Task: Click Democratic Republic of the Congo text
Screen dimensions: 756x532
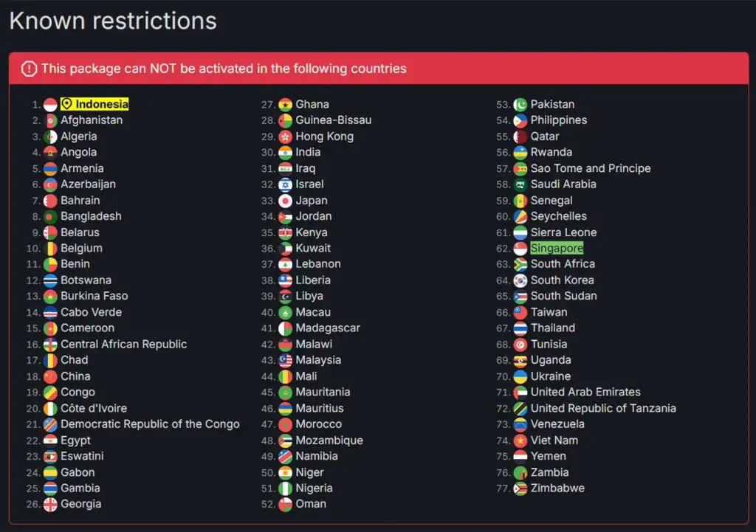Action: click(x=150, y=424)
